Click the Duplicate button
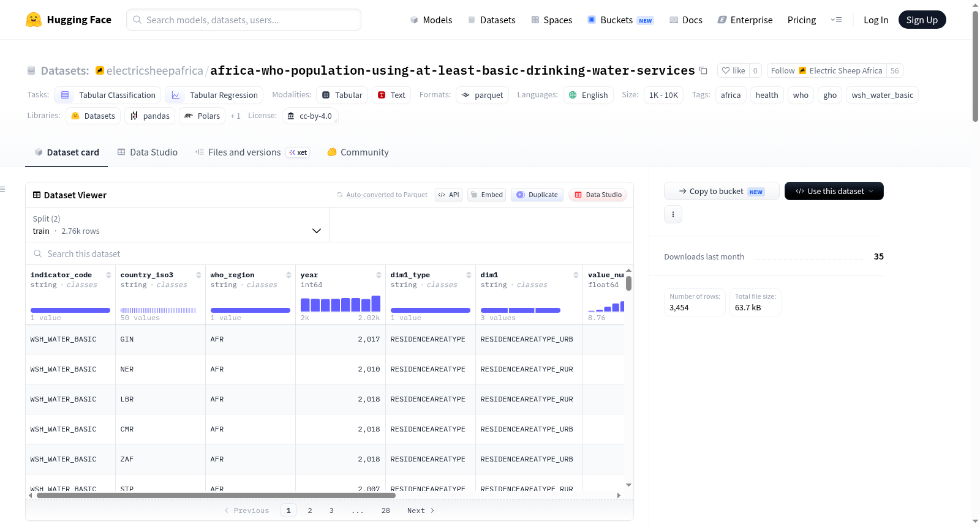The width and height of the screenshot is (980, 527). pos(537,195)
